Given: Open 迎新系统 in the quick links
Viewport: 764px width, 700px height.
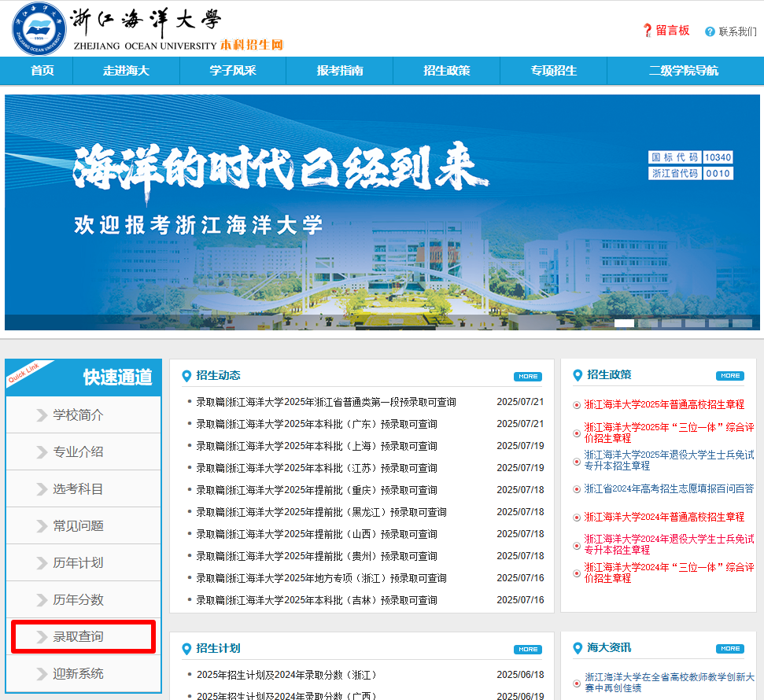Looking at the screenshot, I should point(83,674).
